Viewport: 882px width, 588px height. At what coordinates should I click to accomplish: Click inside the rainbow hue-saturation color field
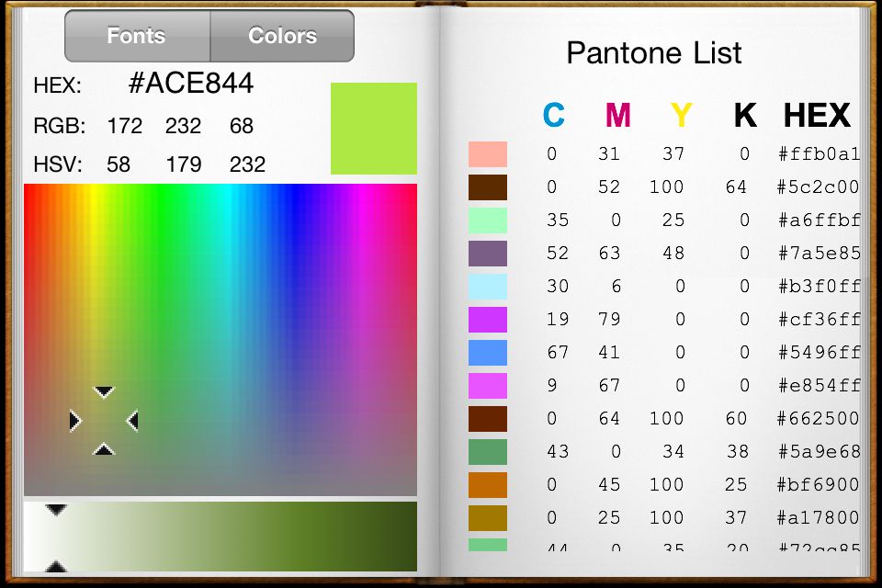(x=220, y=339)
